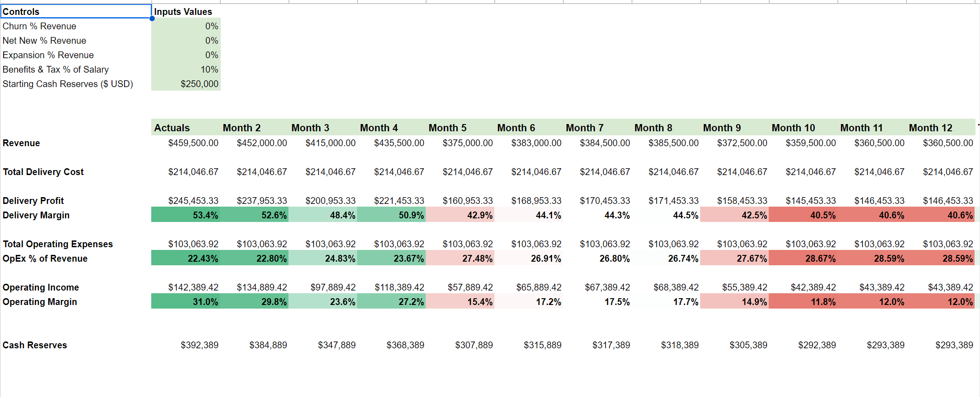Select the 40.5% delivery margin cell

pos(804,215)
